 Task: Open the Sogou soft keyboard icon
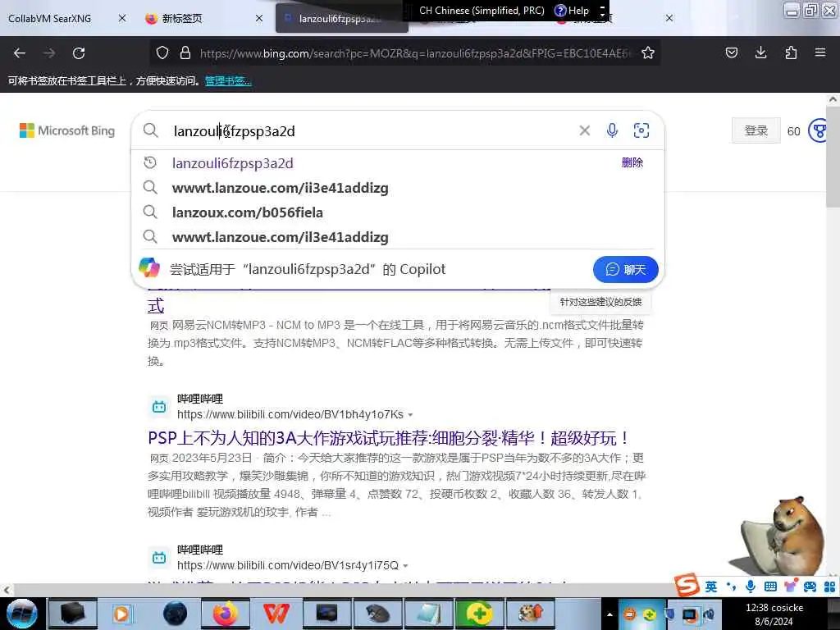coord(770,586)
